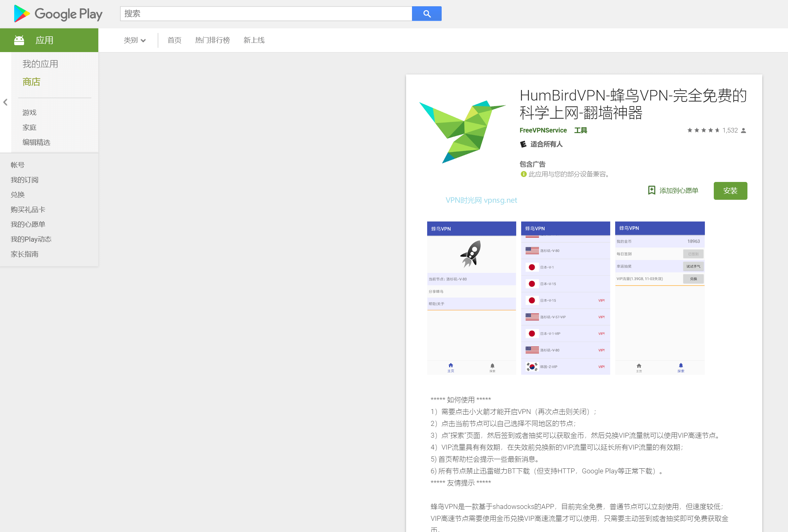Image resolution: width=788 pixels, height=532 pixels.
Task: Click the content rating E icon
Action: point(523,144)
